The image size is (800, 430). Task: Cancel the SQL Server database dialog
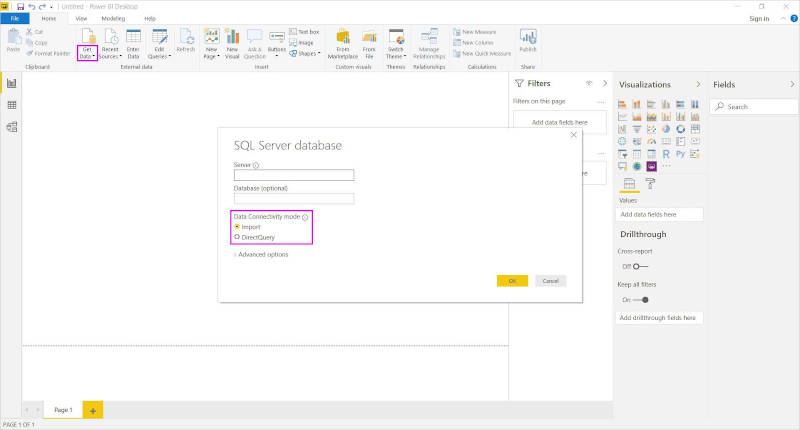(x=551, y=281)
